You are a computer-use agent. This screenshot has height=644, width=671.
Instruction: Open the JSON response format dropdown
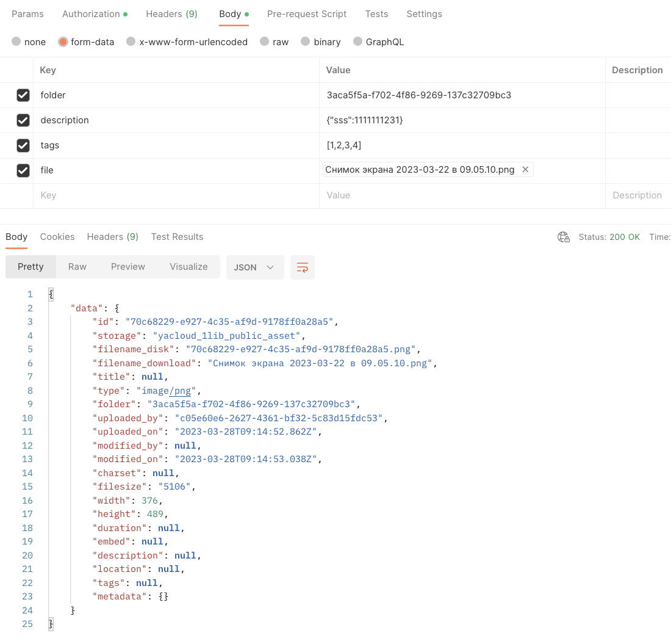(255, 267)
